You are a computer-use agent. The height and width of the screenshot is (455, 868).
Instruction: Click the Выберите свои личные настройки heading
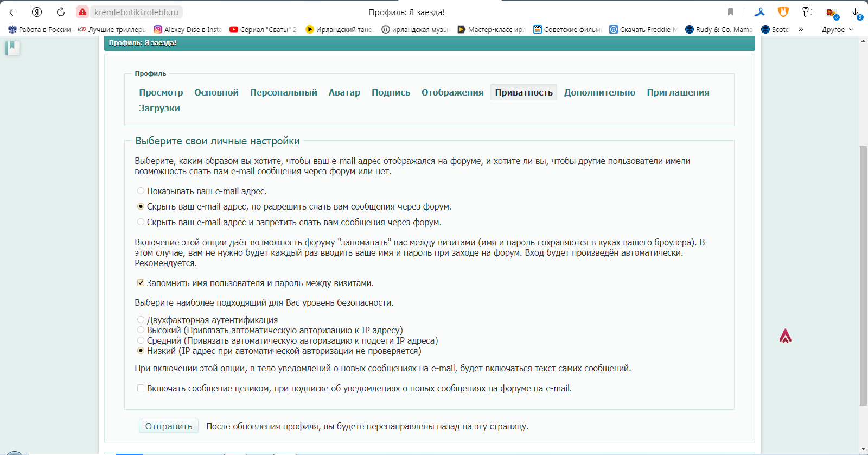point(217,141)
